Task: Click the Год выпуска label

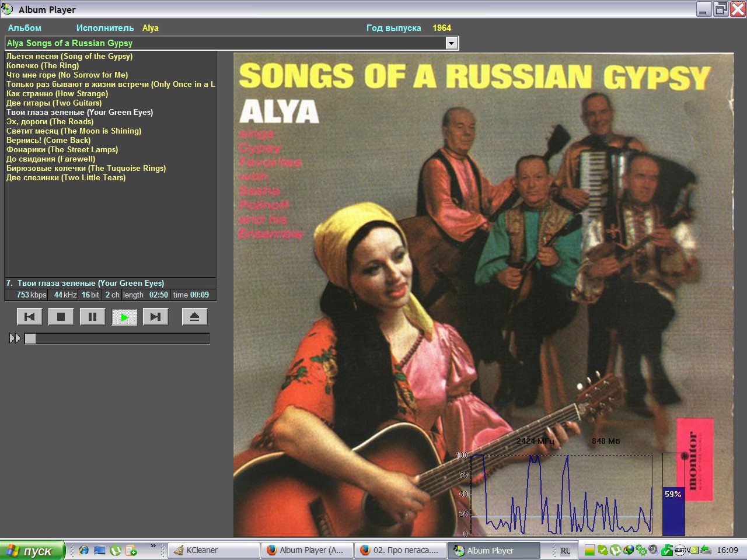Action: click(394, 28)
